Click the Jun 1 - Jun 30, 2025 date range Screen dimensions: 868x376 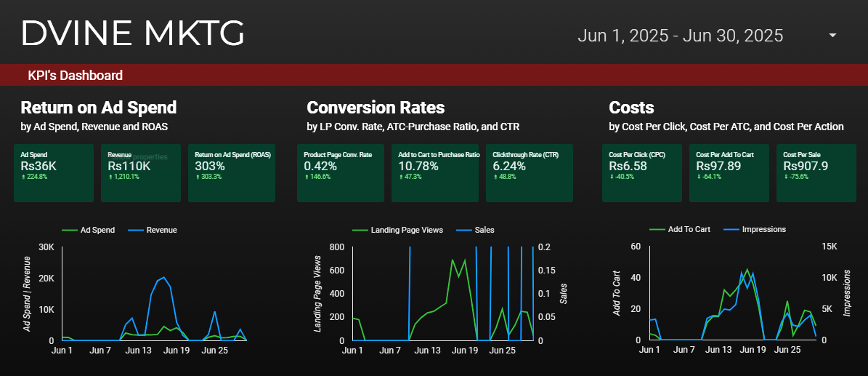pyautogui.click(x=680, y=36)
